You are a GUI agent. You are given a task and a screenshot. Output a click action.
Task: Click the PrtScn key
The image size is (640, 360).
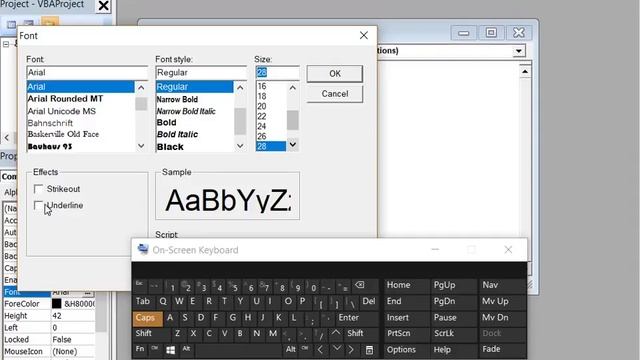[x=399, y=333]
